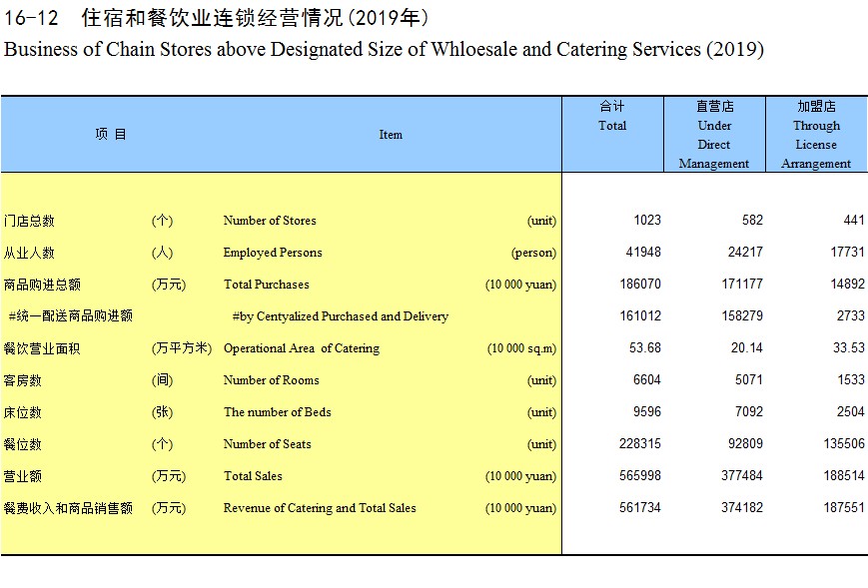Click the '(万平方米)' unit text

coord(182,348)
